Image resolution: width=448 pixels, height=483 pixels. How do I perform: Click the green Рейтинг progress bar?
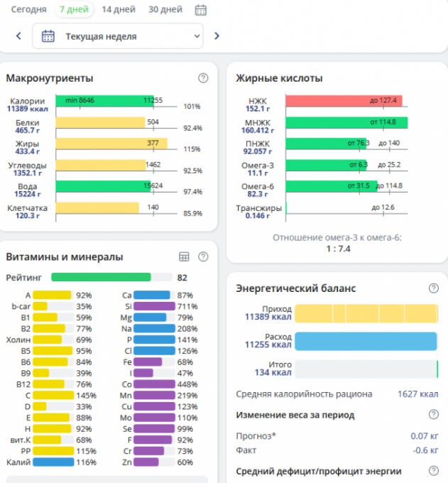point(100,277)
